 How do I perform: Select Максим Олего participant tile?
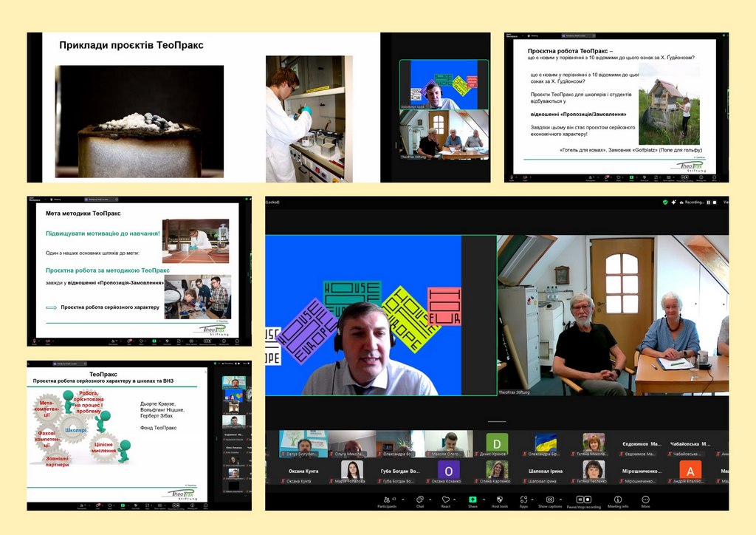pos(449,444)
